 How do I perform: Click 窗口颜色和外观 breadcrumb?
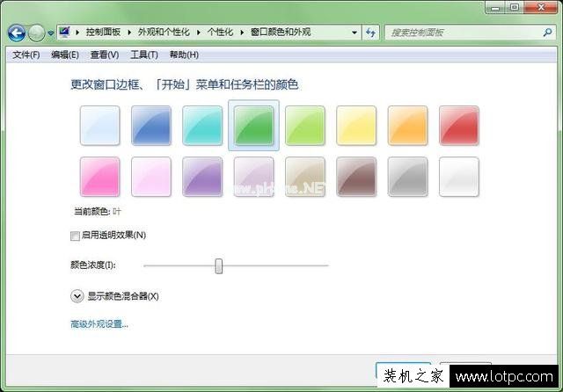pyautogui.click(x=281, y=33)
